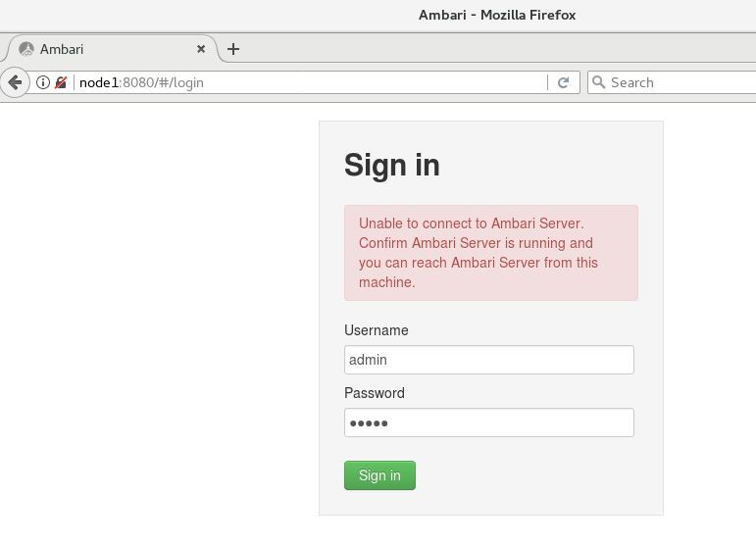Close the Ambari tab
The image size is (756, 547).
point(201,49)
